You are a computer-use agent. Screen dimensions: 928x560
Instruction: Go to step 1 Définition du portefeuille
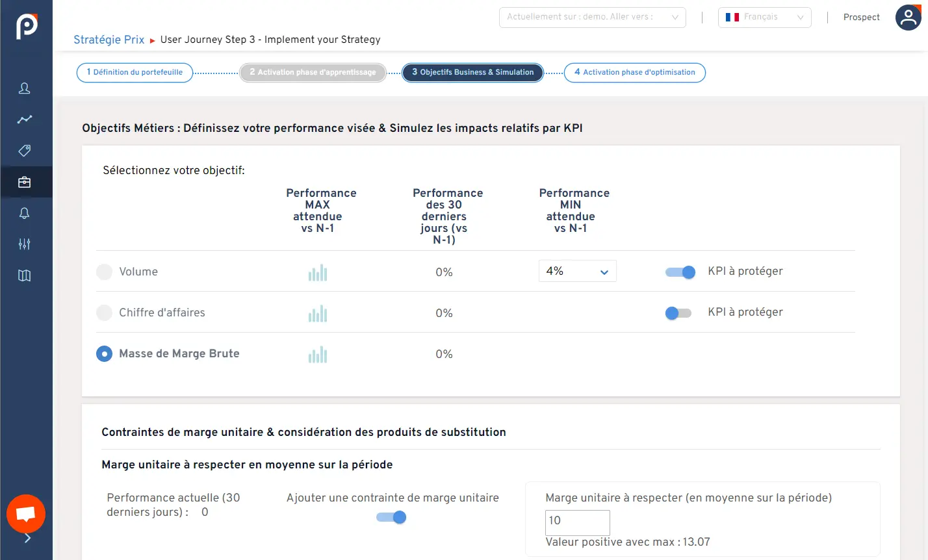(x=134, y=73)
